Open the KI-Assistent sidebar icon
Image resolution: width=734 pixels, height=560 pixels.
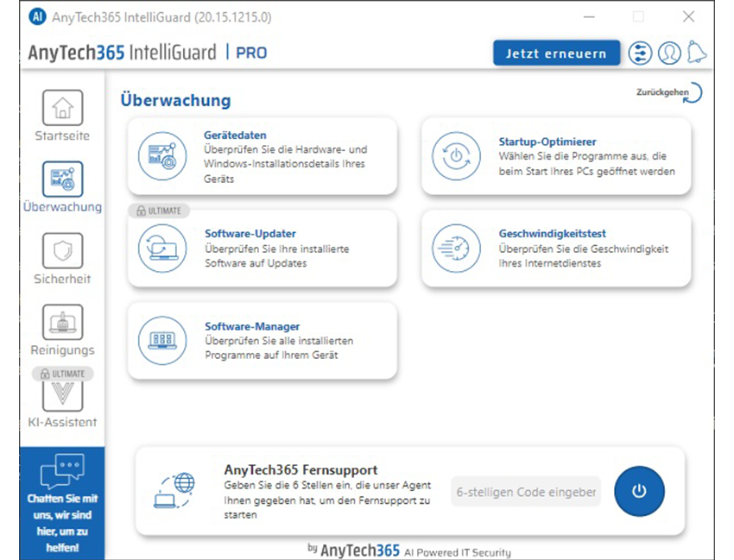tap(62, 394)
